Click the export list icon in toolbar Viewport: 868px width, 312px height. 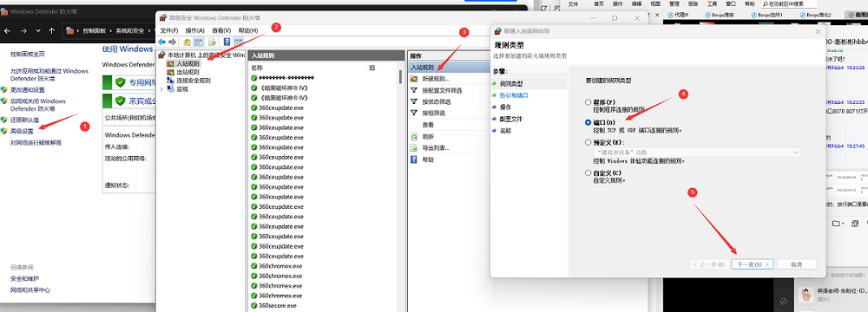(212, 42)
